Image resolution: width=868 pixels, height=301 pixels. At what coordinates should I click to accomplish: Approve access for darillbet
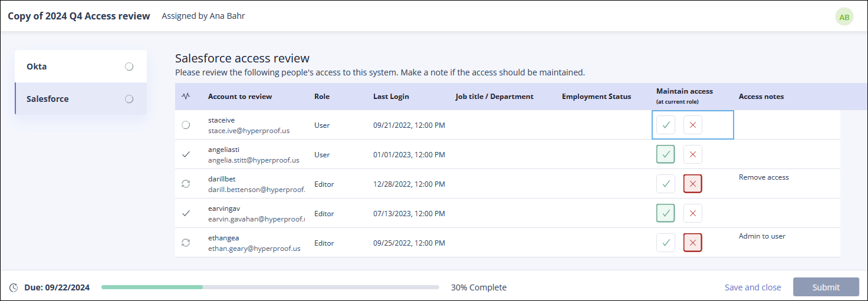click(666, 184)
